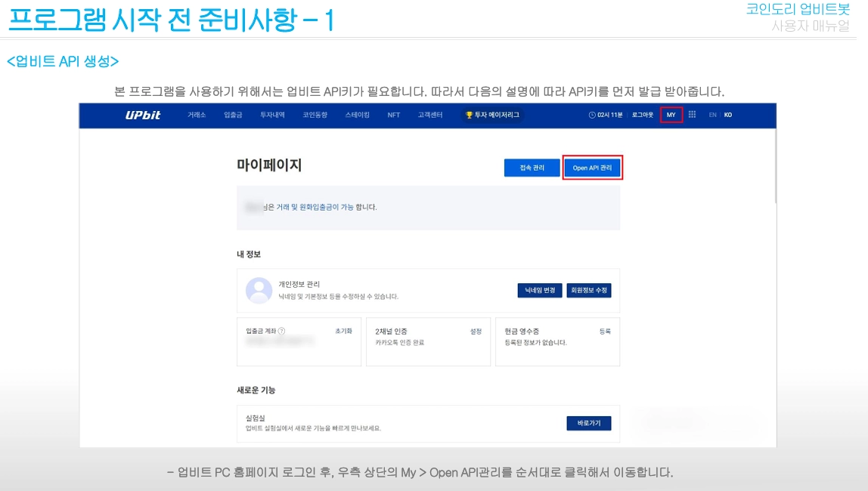Click the 회원정보 수정 button
This screenshot has height=491, width=868.
pos(589,290)
